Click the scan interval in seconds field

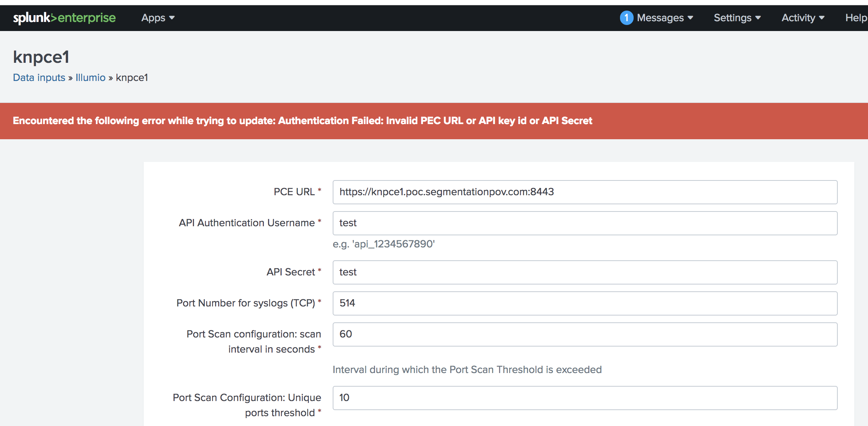pos(585,334)
